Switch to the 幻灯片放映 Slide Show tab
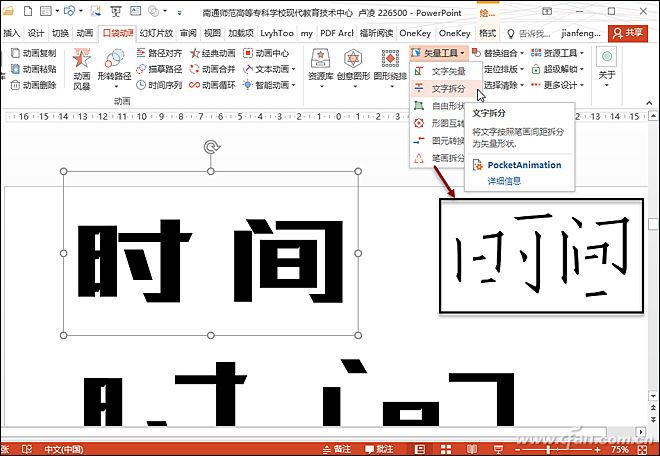 [156, 33]
